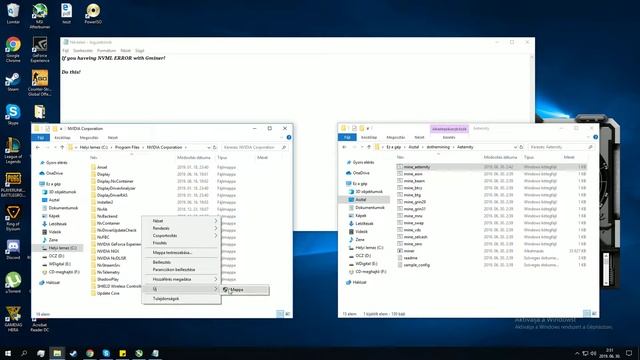Expand address bar dropdown in NVIDIA window

click(209, 147)
